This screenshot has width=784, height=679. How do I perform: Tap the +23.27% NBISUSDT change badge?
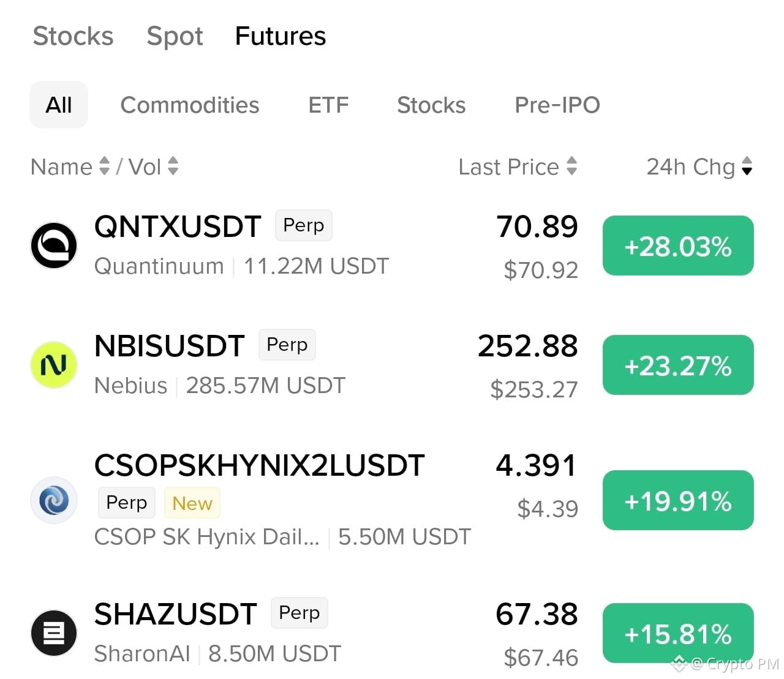point(678,365)
